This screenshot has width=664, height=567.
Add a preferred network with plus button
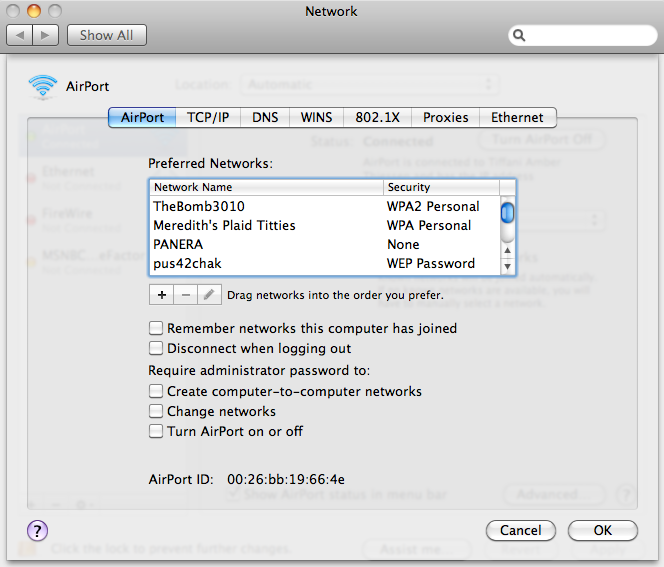(x=161, y=295)
